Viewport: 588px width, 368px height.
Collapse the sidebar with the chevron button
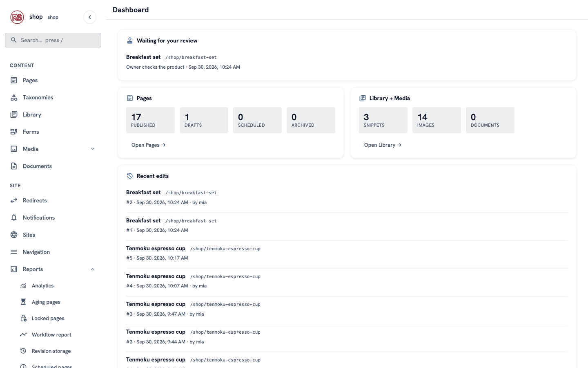coord(90,17)
